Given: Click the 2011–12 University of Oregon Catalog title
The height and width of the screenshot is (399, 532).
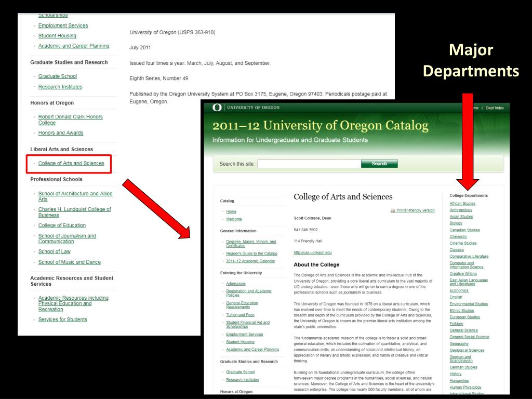Looking at the screenshot, I should [x=320, y=126].
